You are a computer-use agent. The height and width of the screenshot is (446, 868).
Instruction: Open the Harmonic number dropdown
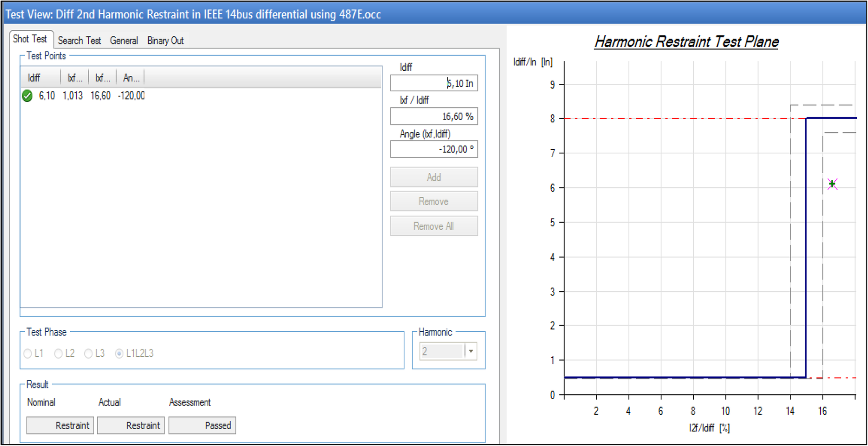tap(471, 351)
